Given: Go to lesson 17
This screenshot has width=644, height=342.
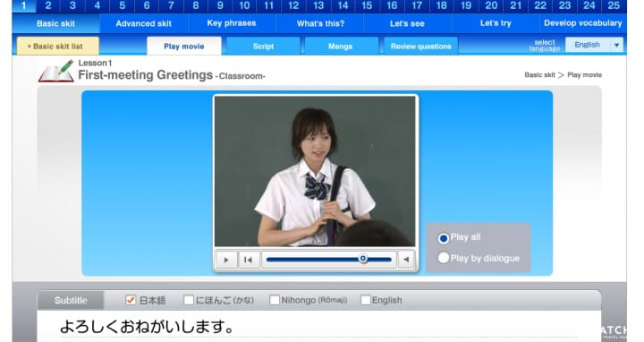Looking at the screenshot, I should pos(417,5).
